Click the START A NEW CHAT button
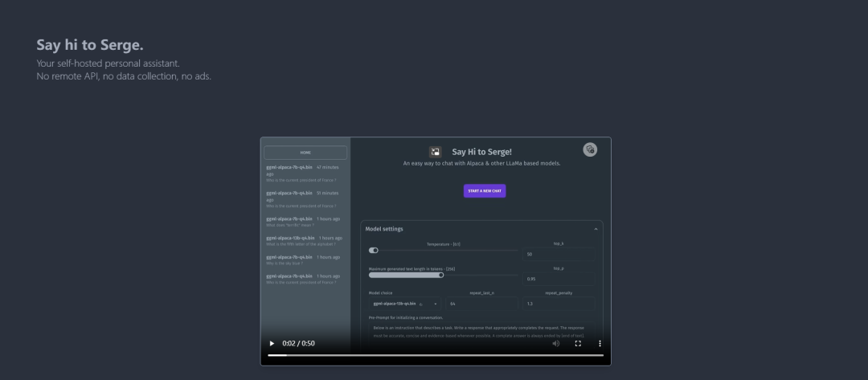The height and width of the screenshot is (380, 868). 485,191
